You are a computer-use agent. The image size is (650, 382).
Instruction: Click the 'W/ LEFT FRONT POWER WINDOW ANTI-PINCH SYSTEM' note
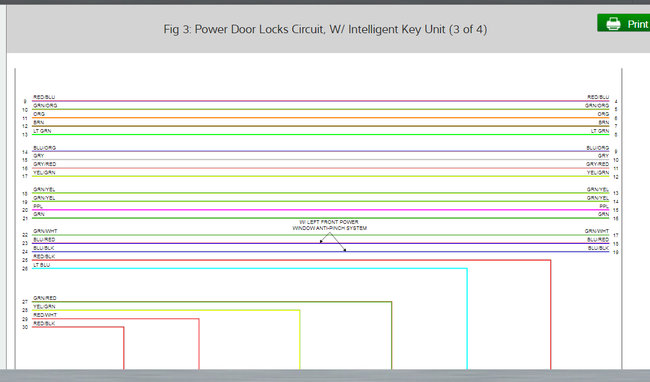330,225
